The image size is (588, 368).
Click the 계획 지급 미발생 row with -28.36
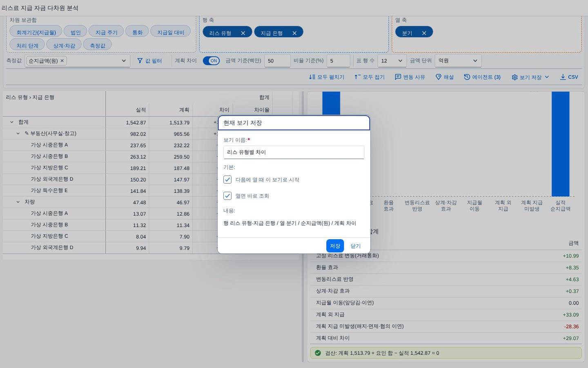(x=446, y=326)
